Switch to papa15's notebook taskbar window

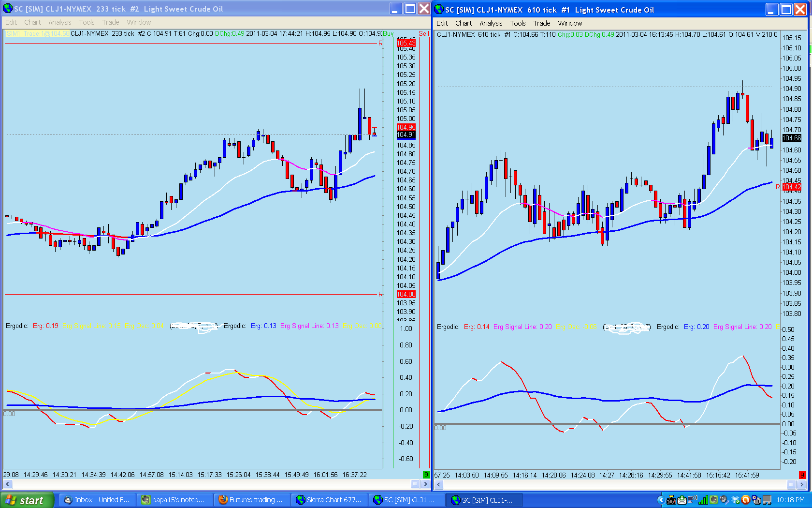[x=174, y=500]
